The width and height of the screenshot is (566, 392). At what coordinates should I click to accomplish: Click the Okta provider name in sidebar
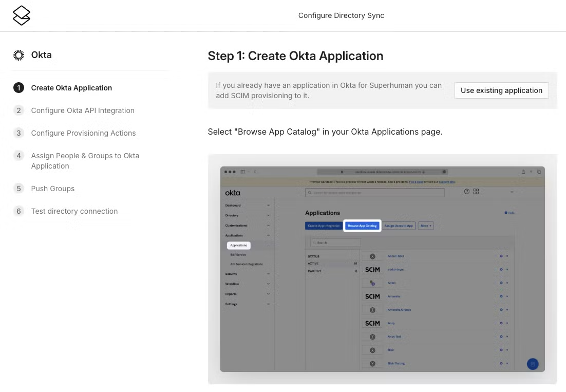[41, 55]
